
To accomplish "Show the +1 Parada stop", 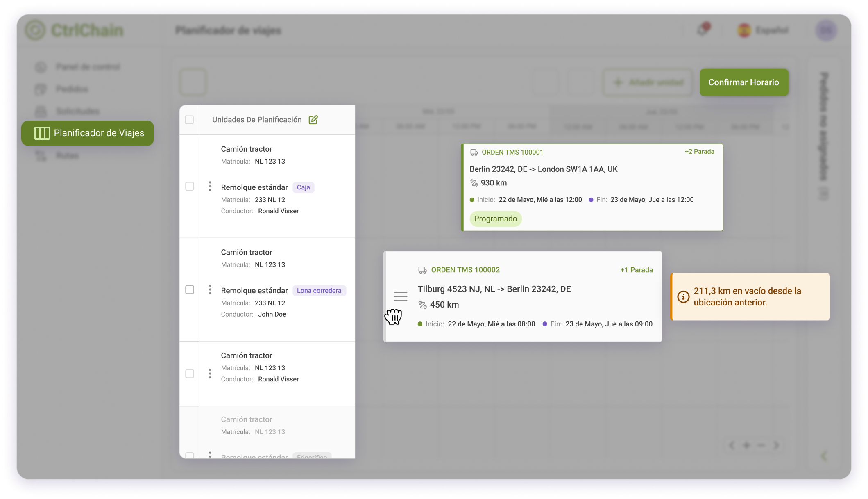I will click(x=636, y=270).
